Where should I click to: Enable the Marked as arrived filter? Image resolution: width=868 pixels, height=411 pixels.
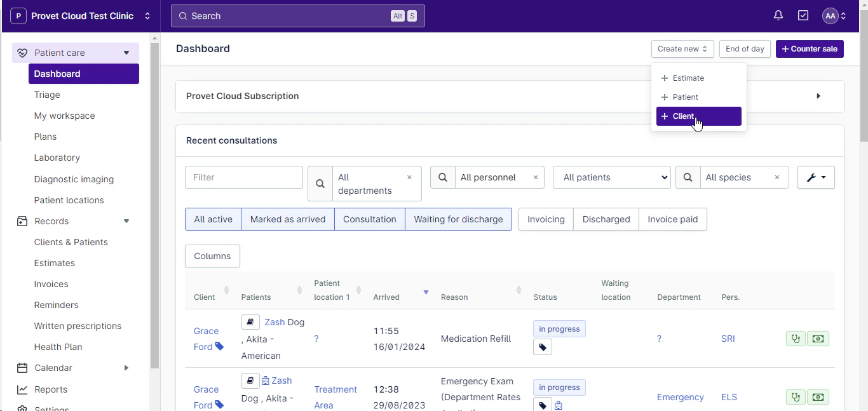287,219
